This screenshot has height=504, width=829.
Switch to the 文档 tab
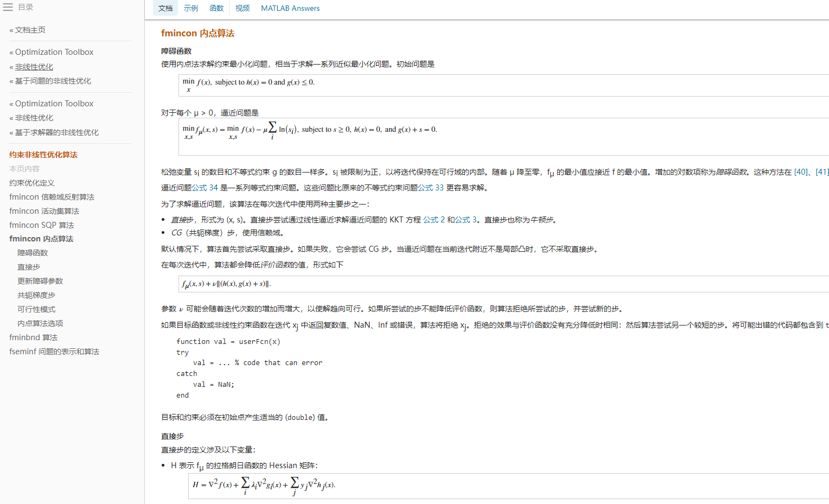pyautogui.click(x=165, y=8)
